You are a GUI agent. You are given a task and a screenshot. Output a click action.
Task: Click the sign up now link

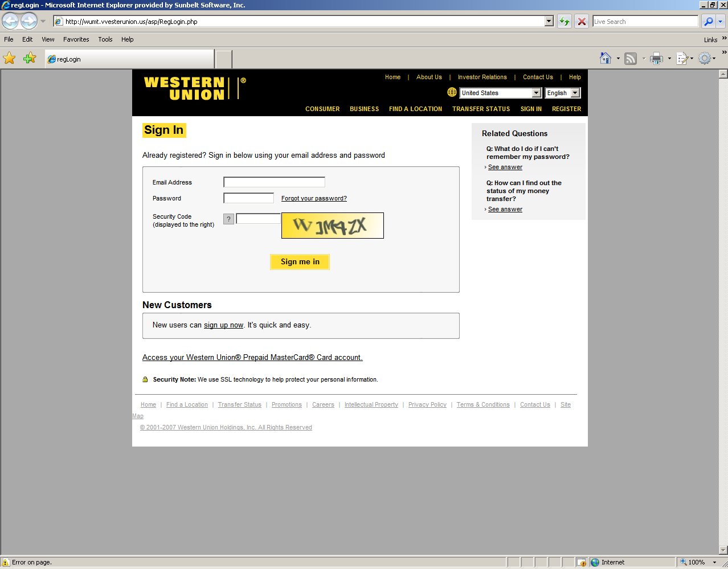coord(223,325)
